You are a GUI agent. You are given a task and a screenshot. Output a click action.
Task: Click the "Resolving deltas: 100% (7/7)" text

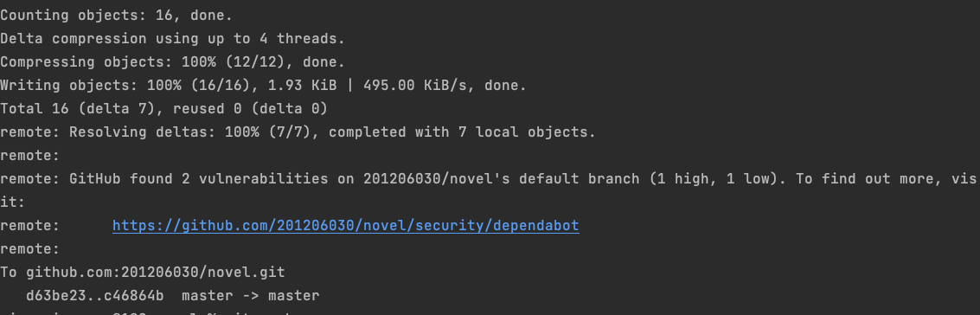pos(190,132)
